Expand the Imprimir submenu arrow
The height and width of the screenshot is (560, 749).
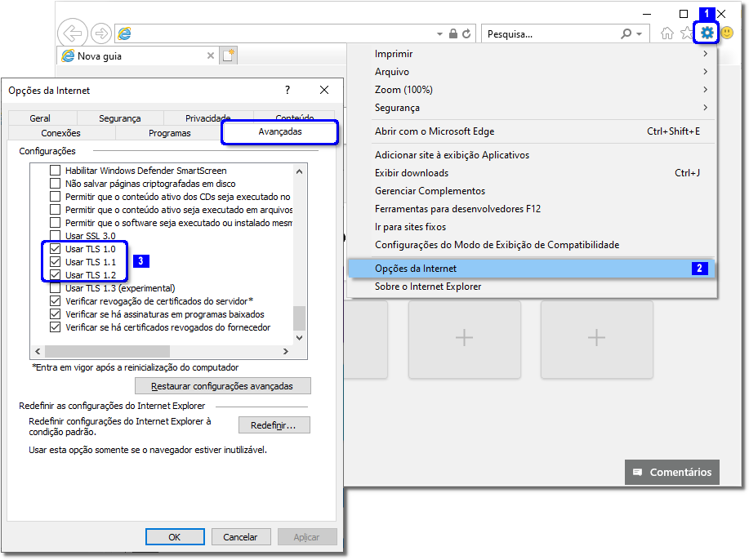pyautogui.click(x=706, y=54)
